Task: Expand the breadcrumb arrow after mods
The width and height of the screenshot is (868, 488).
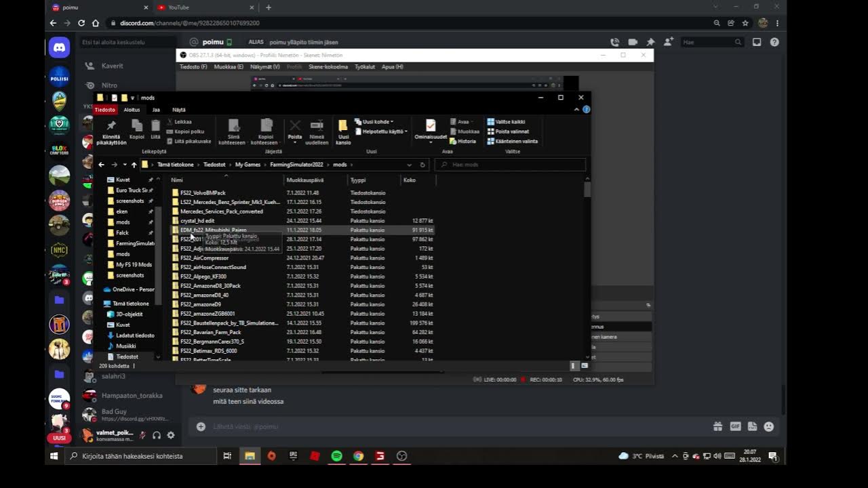Action: 351,165
